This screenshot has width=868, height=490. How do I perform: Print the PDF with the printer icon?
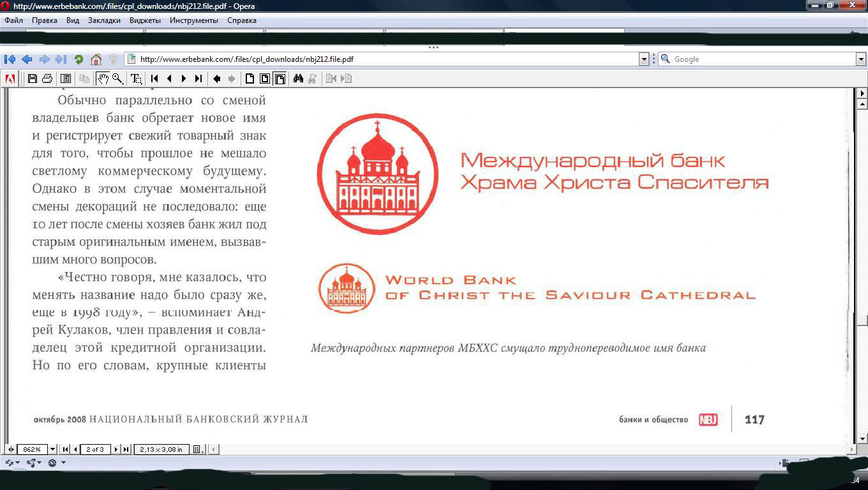coord(47,78)
